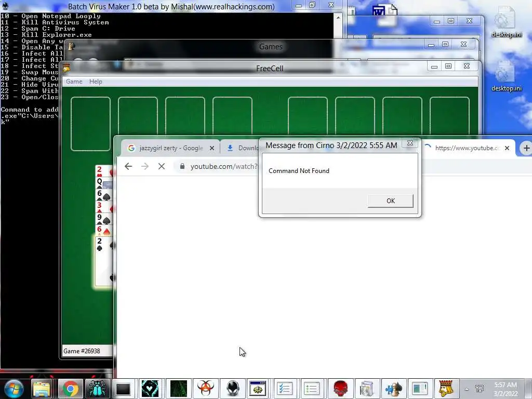The width and height of the screenshot is (532, 399).
Task: Click the Games window title bar icon
Action: coord(72,46)
